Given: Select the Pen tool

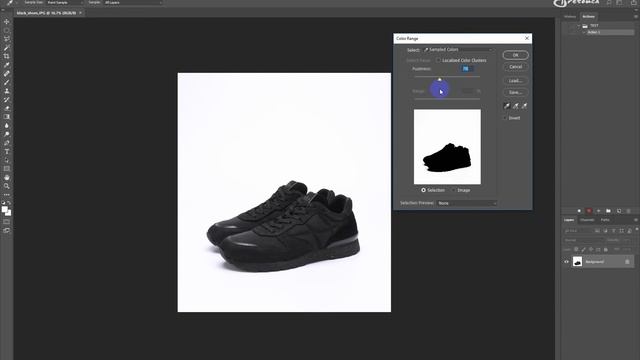Looking at the screenshot, I should coord(7,143).
